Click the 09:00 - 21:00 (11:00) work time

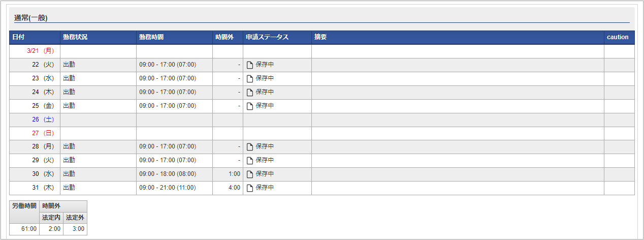168,188
